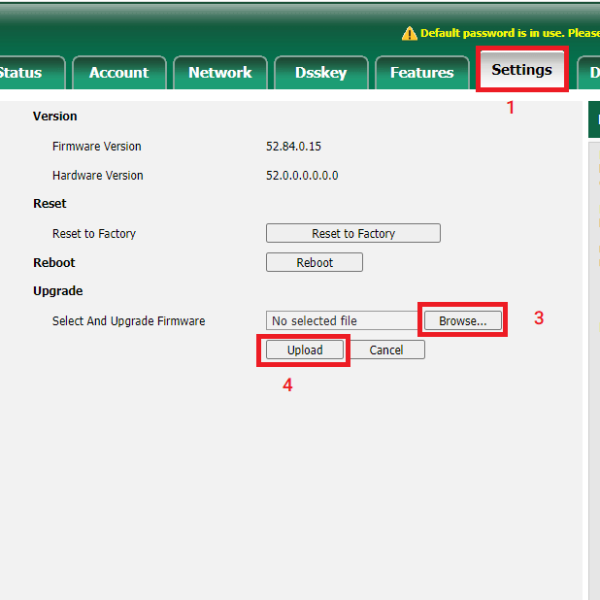Select the Features tab

[x=421, y=73]
